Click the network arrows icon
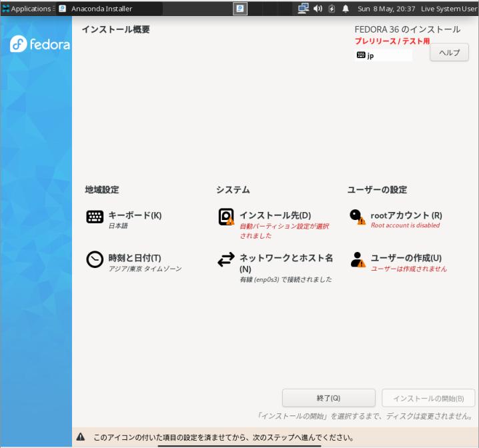 pos(226,259)
